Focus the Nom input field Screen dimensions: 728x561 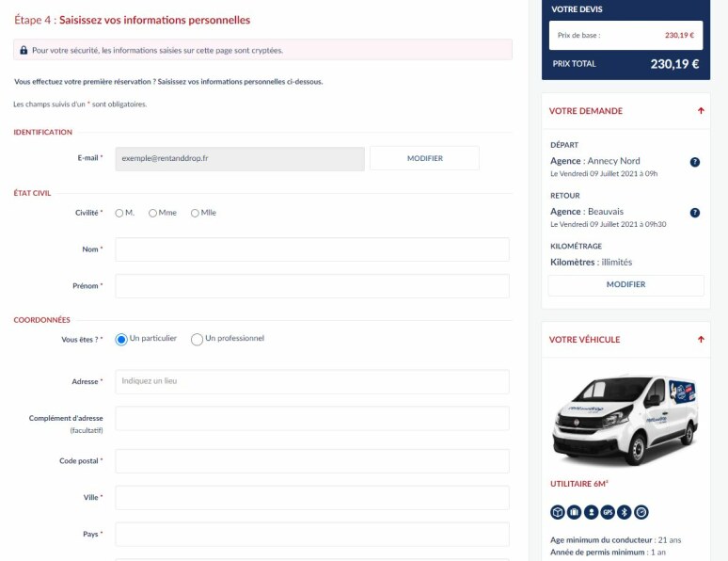click(312, 249)
